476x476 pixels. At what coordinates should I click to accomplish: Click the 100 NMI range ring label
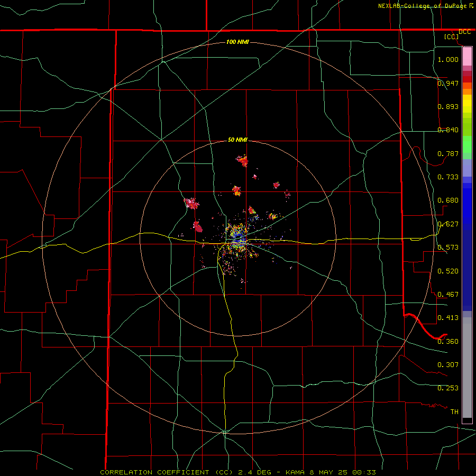[x=237, y=42]
